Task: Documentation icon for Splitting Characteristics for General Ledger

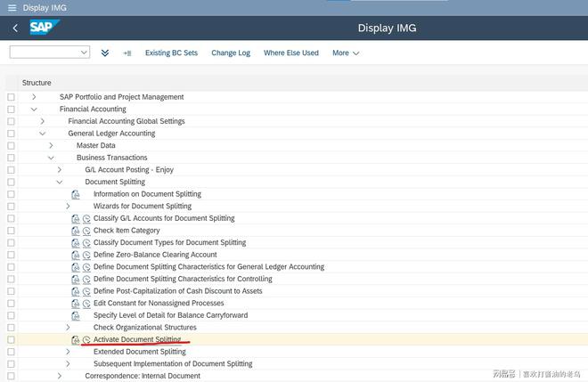Action: tap(76, 267)
